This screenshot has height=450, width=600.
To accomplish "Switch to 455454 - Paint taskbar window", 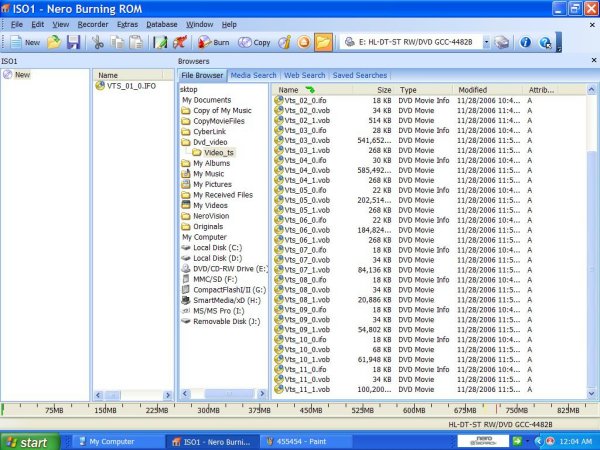I will coord(305,442).
